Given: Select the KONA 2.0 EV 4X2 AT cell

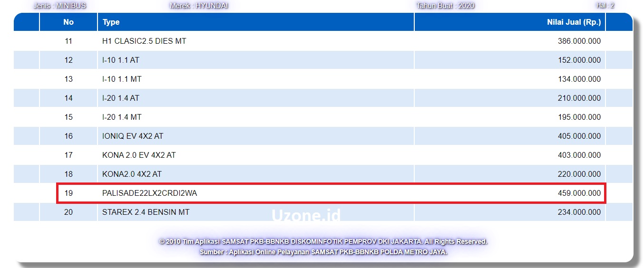Looking at the screenshot, I should click(256, 155).
